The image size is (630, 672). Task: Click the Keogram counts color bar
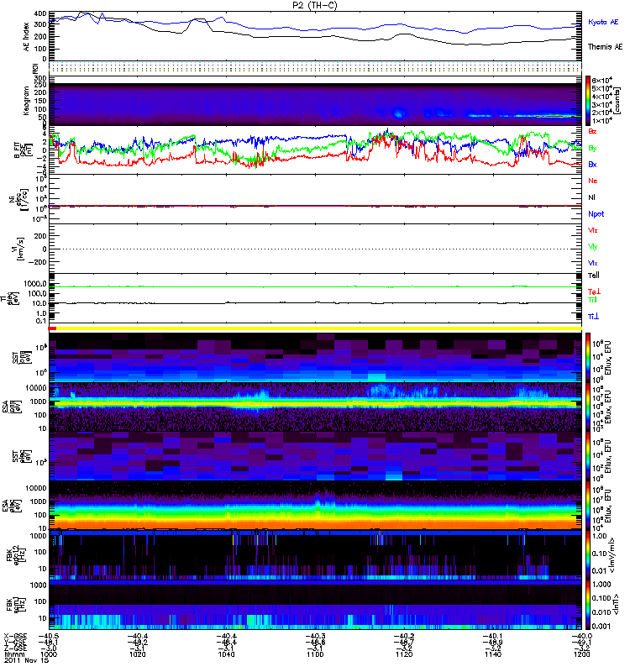point(587,101)
